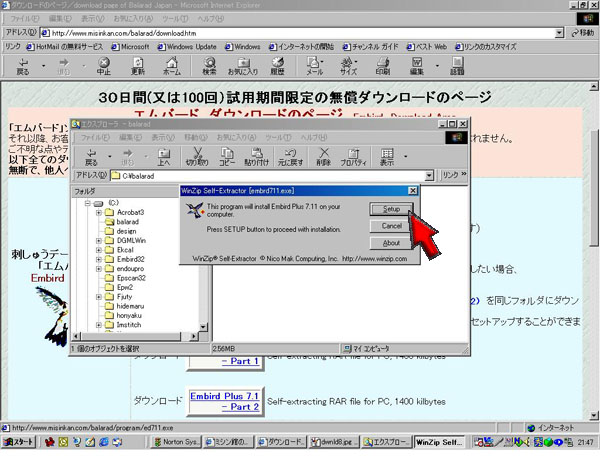
Task: Click the History icon in Internet Explorer toolbar
Action: coord(277,66)
